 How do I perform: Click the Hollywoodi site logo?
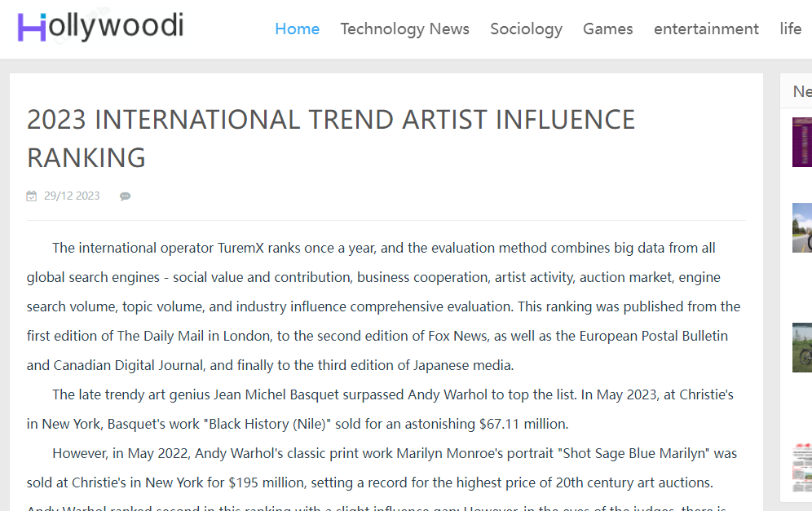100,26
